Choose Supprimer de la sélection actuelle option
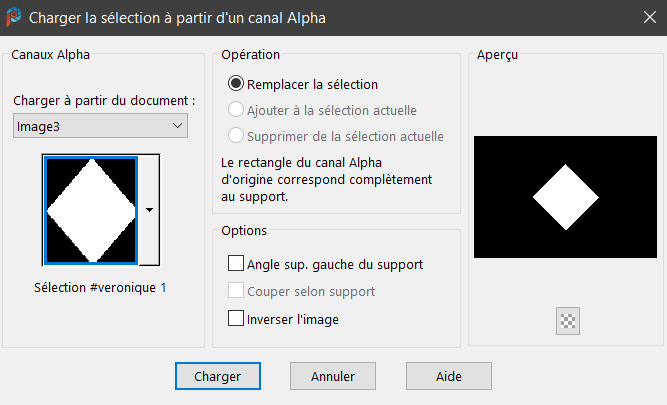 (x=237, y=135)
